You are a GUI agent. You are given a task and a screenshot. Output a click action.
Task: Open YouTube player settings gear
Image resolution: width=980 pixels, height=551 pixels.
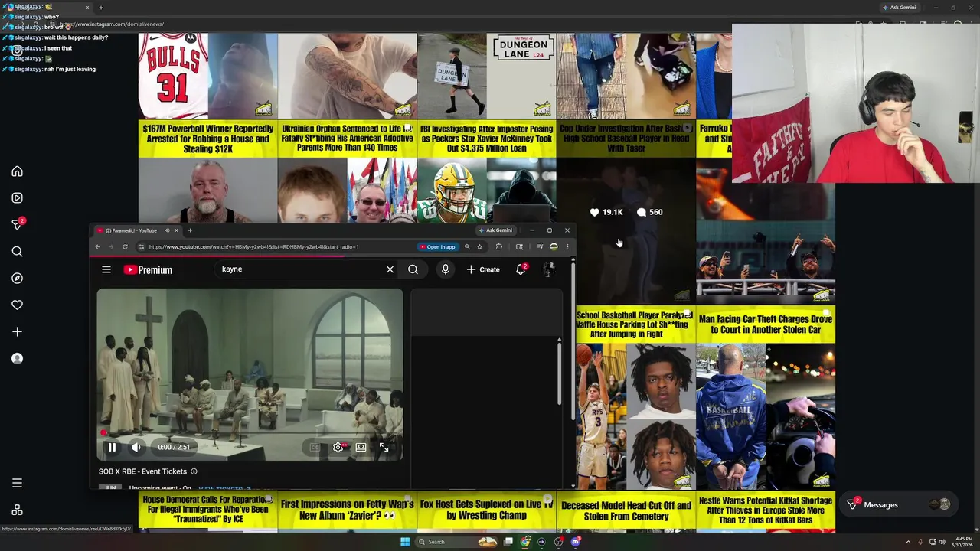(x=338, y=448)
